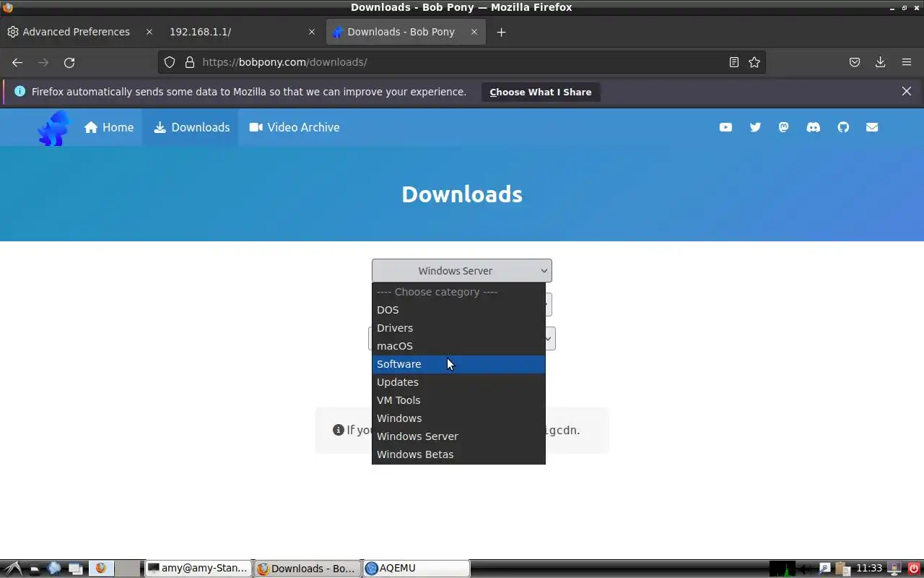Select Windows category option
924x578 pixels.
pyautogui.click(x=458, y=418)
